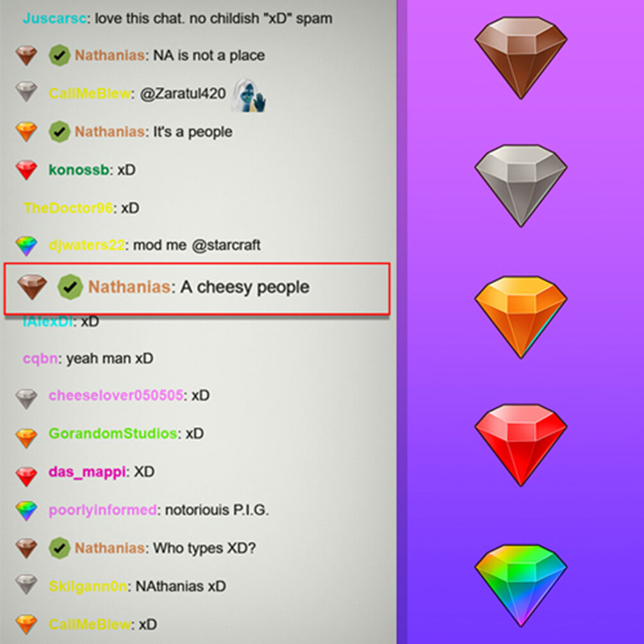This screenshot has width=644, height=644.
Task: Click verified checkmark in 'NA is not a place'
Action: tap(60, 56)
